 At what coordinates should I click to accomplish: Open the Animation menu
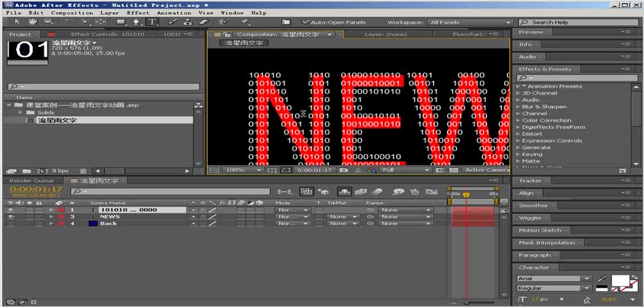point(174,13)
